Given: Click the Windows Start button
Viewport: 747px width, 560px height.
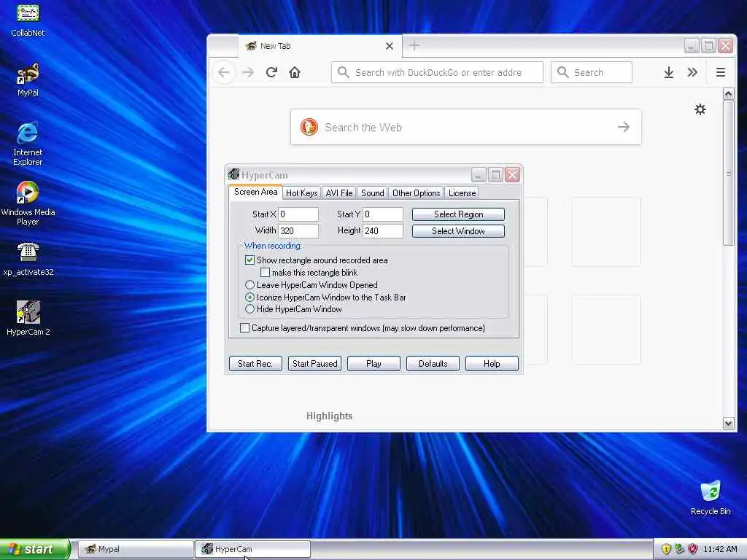Looking at the screenshot, I should coord(35,549).
